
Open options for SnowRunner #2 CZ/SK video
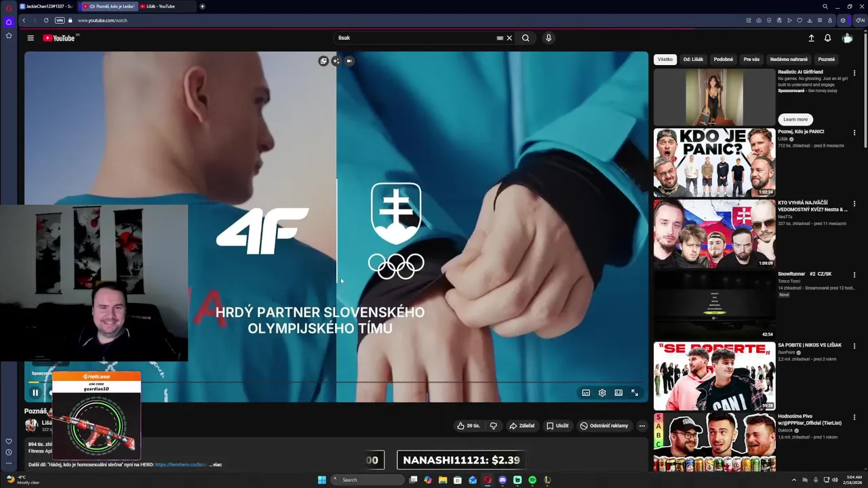tap(854, 274)
